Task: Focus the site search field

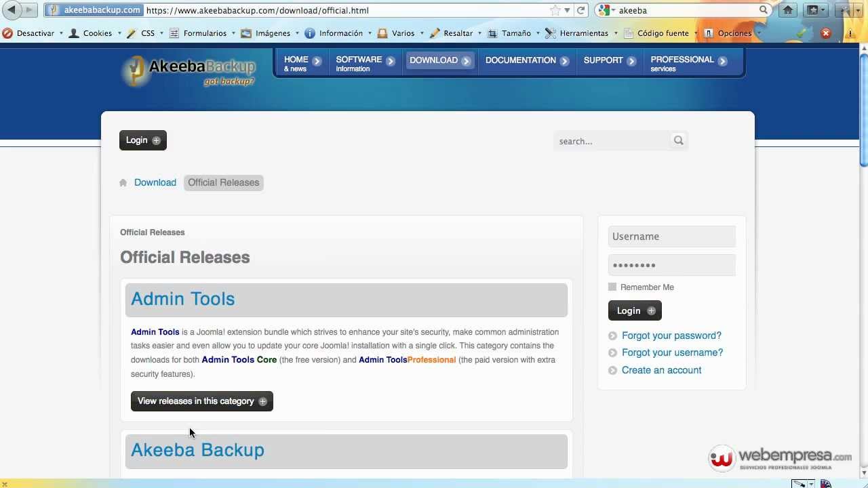Action: point(611,141)
